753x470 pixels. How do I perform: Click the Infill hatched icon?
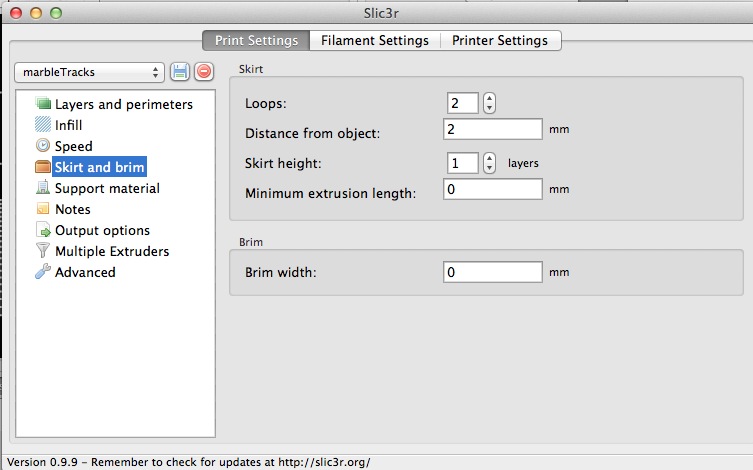(43, 124)
